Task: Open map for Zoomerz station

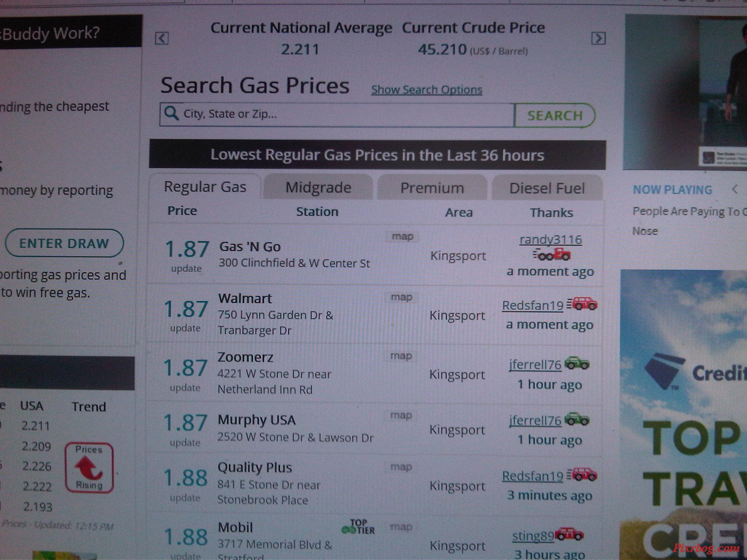Action: pyautogui.click(x=401, y=355)
